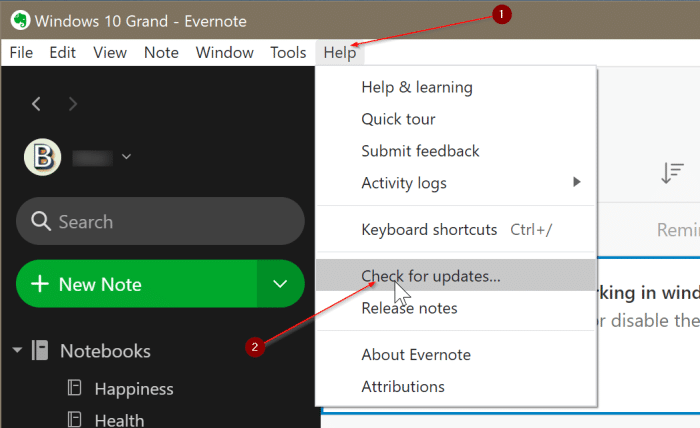Image resolution: width=700 pixels, height=428 pixels.
Task: Choose Submit feedback
Action: 456,151
